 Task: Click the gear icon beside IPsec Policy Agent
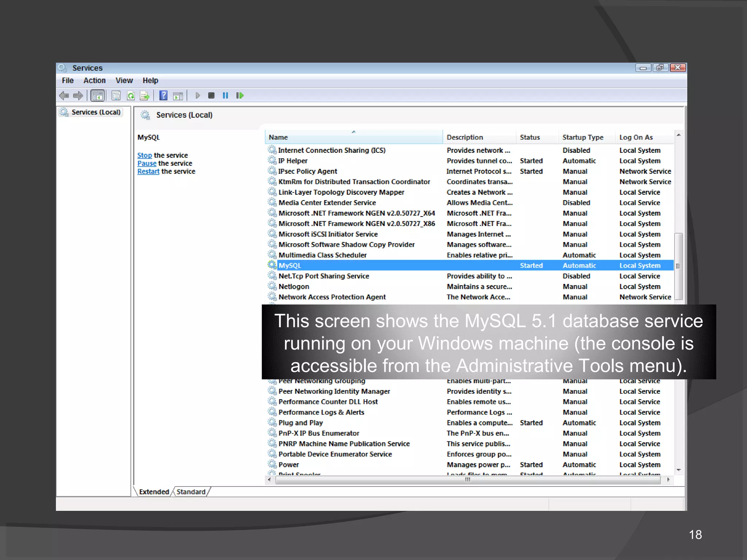click(272, 171)
